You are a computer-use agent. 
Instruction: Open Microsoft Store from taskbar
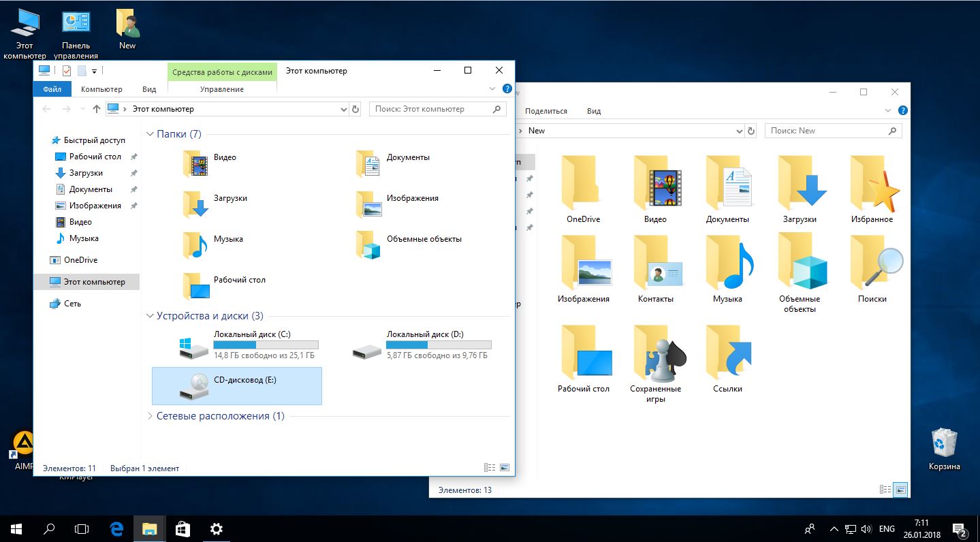pos(183,528)
